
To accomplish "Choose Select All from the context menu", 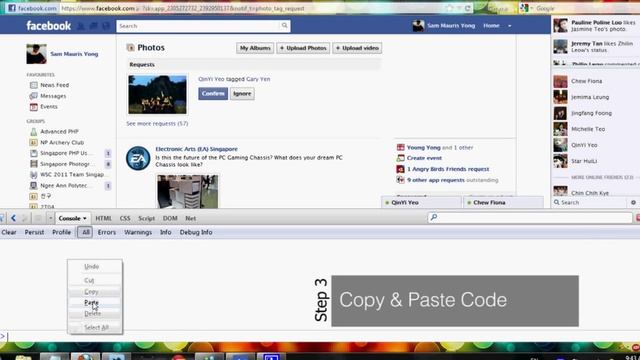I will [95, 327].
